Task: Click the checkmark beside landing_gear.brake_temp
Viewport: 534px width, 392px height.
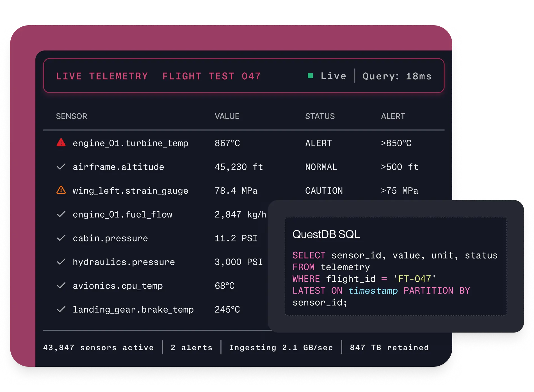Action: (x=61, y=309)
